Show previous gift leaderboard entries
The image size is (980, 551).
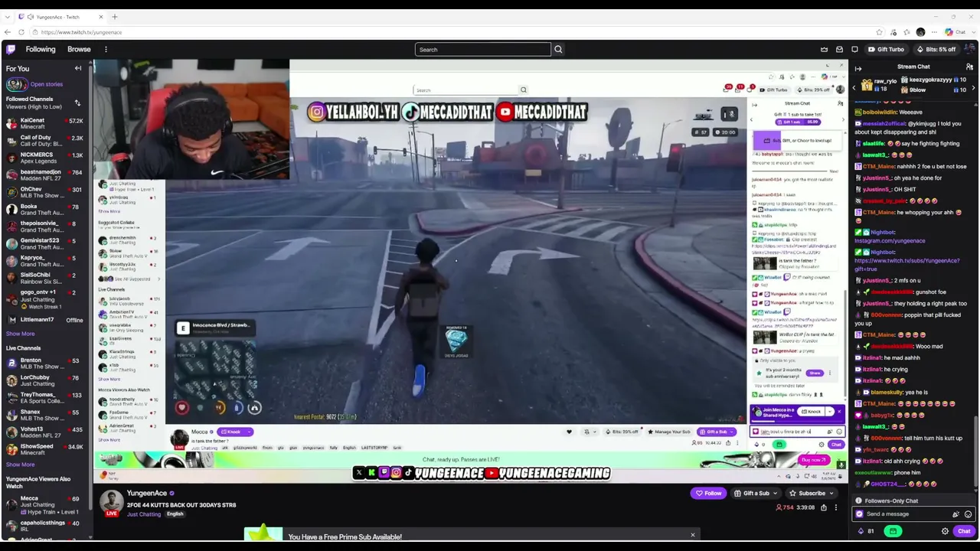856,89
